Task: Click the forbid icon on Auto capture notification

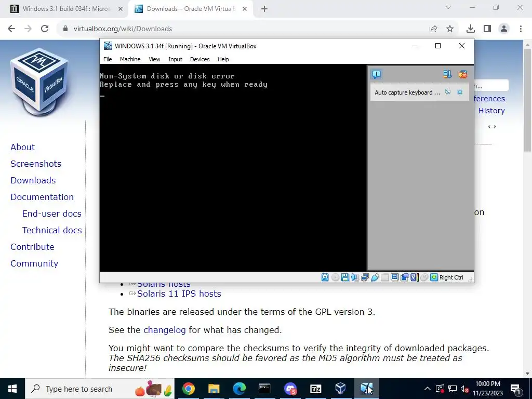Action: click(448, 92)
